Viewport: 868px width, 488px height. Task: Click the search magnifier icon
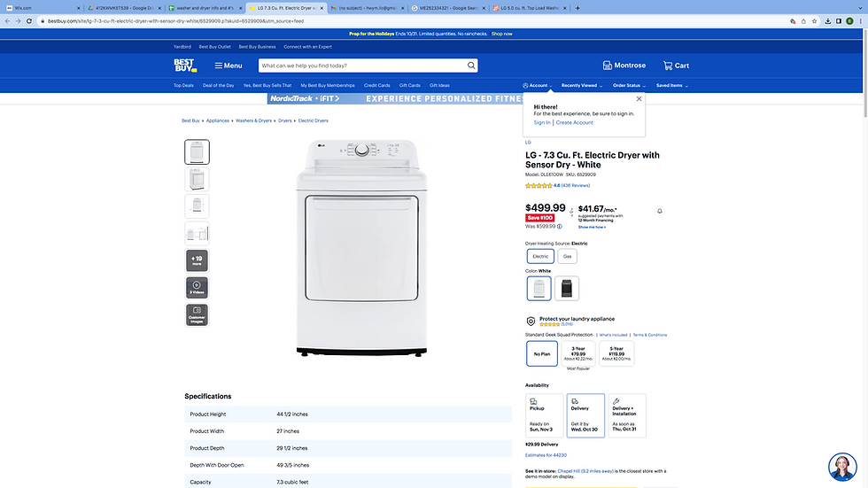point(471,66)
